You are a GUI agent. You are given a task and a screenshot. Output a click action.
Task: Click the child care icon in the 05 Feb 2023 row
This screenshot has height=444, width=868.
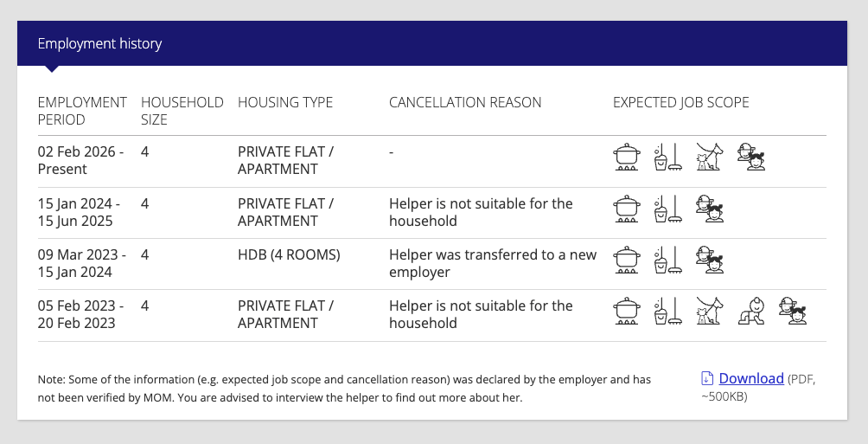coord(793,311)
